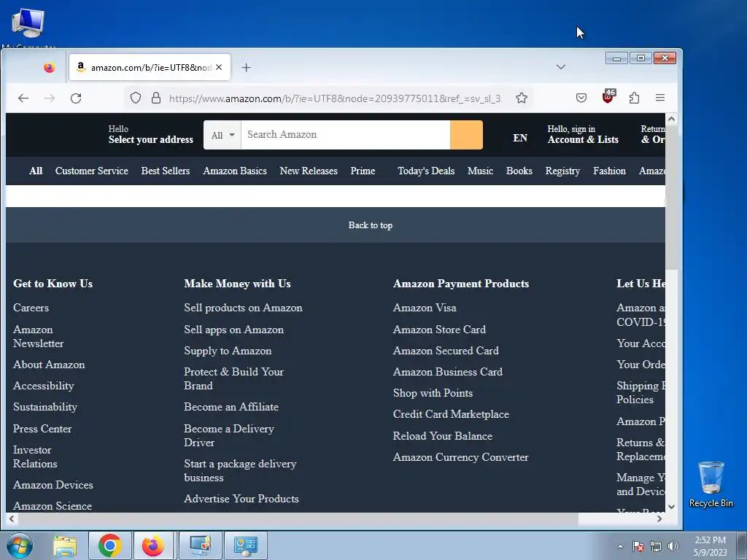The width and height of the screenshot is (747, 560).
Task: Go to Customer Service in nav bar
Action: pos(91,171)
